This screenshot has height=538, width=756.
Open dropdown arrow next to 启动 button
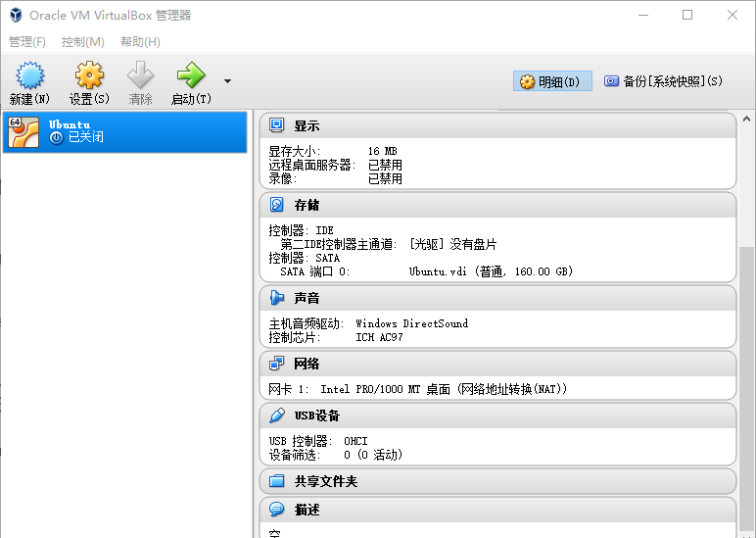pos(227,81)
